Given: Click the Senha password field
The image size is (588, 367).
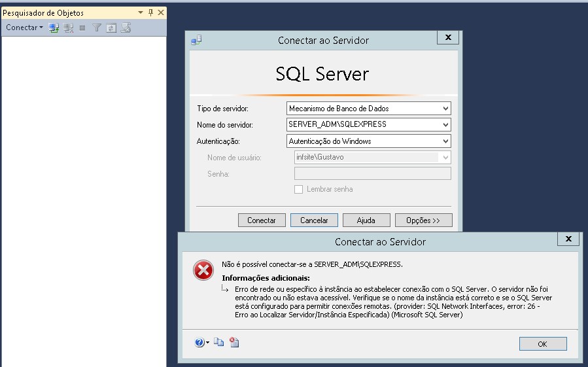Looking at the screenshot, I should click(x=372, y=173).
